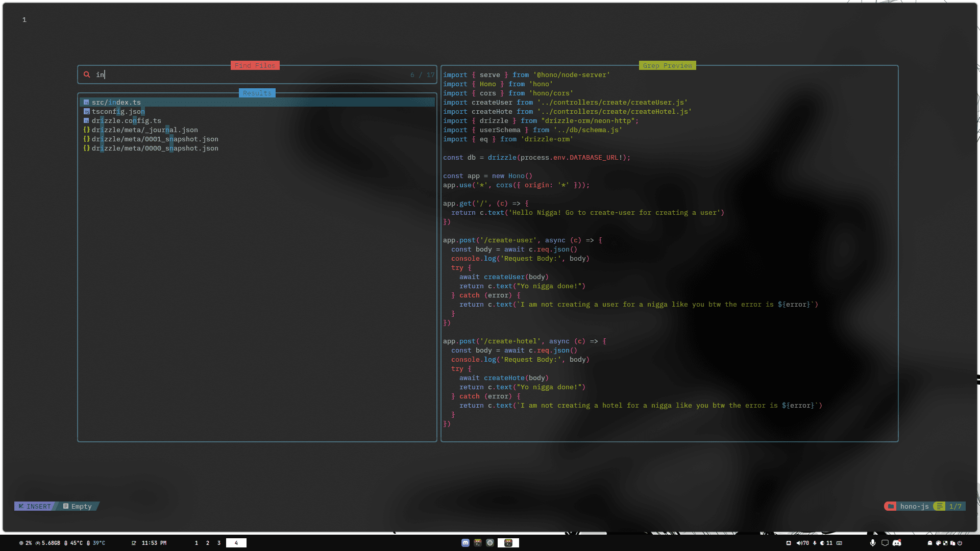Switch to the Grep Preview pane
Screen dimensions: 980x551
(x=668, y=65)
